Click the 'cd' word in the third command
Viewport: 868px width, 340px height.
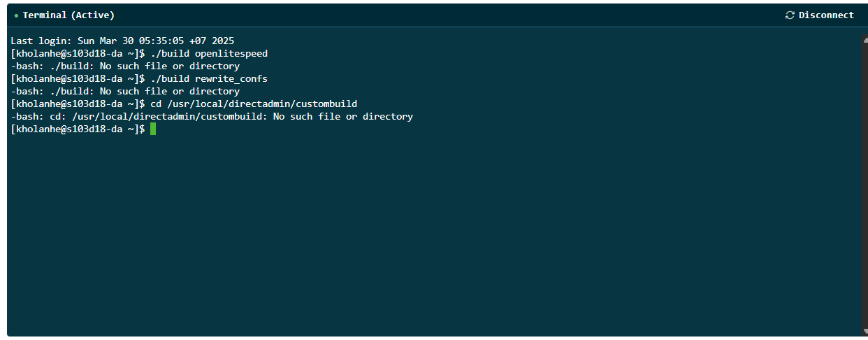coord(156,104)
